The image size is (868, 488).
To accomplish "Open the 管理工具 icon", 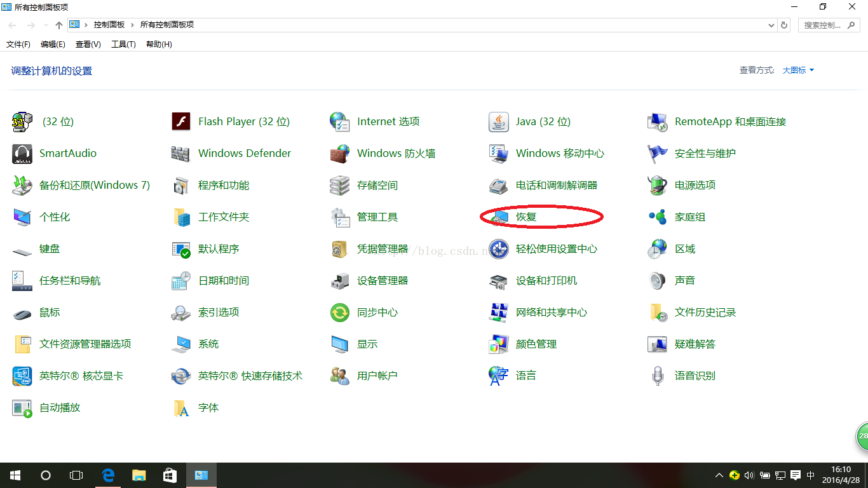I will coord(340,217).
